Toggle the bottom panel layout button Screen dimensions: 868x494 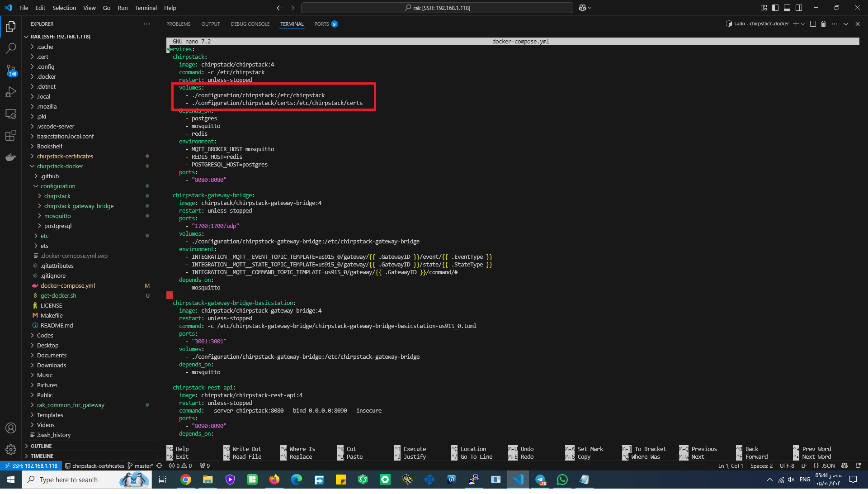coord(787,8)
